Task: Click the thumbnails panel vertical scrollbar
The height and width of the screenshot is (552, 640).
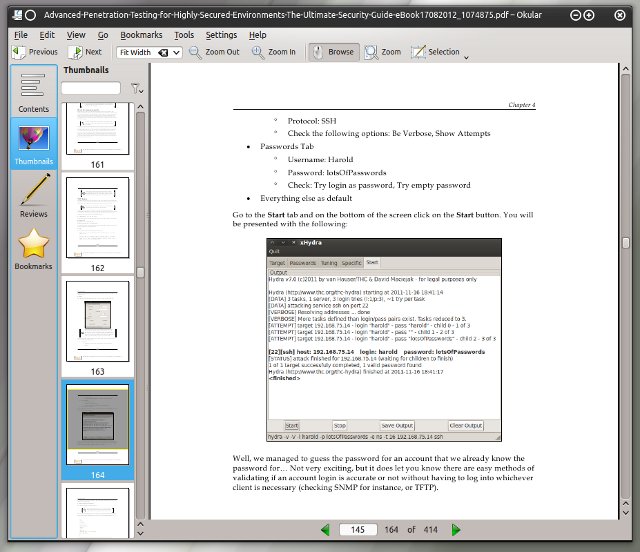Action: (140, 300)
